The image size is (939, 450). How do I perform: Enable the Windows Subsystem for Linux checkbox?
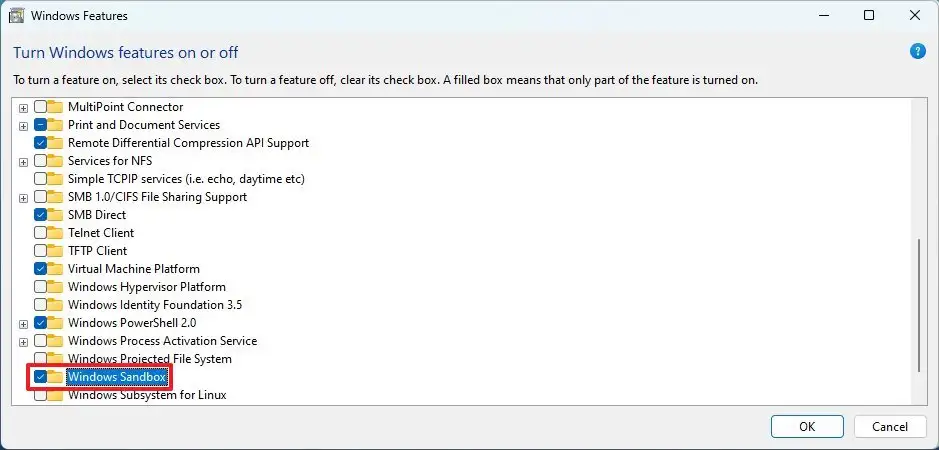point(40,395)
